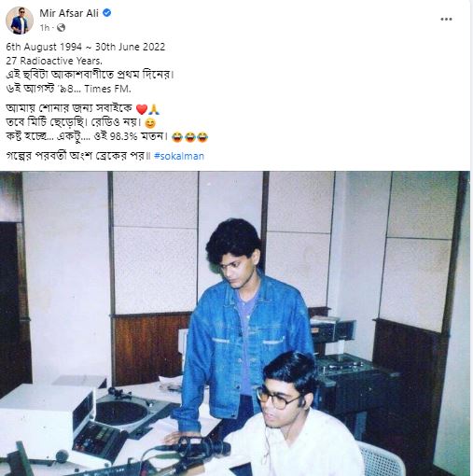Click the date line "6th August 1994"
473x476 pixels.
[x=44, y=47]
